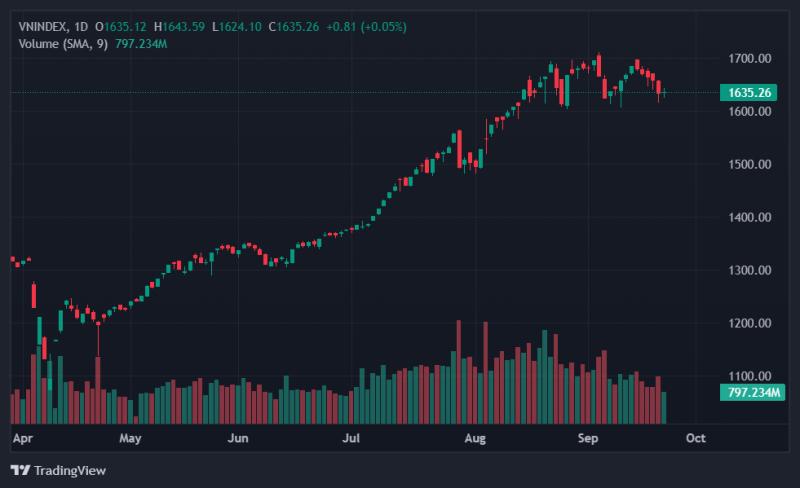
Task: Click the 1500.00 price axis label
Action: click(749, 164)
